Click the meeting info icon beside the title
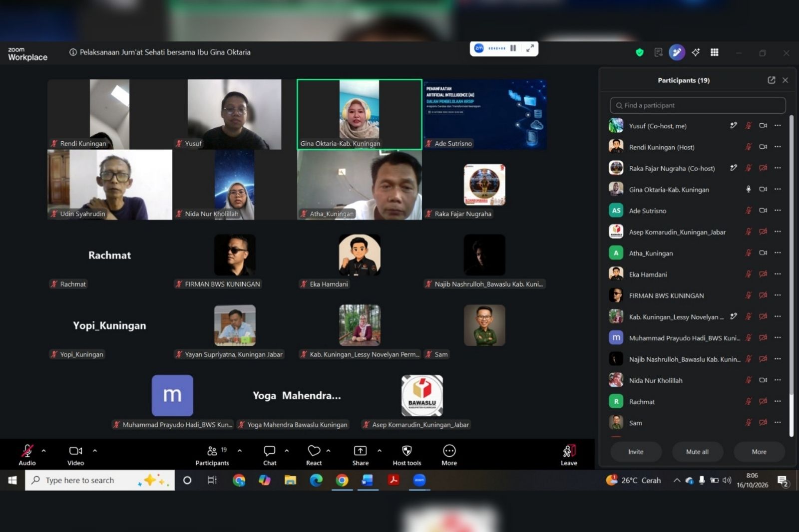Image resolution: width=799 pixels, height=532 pixels. 73,52
